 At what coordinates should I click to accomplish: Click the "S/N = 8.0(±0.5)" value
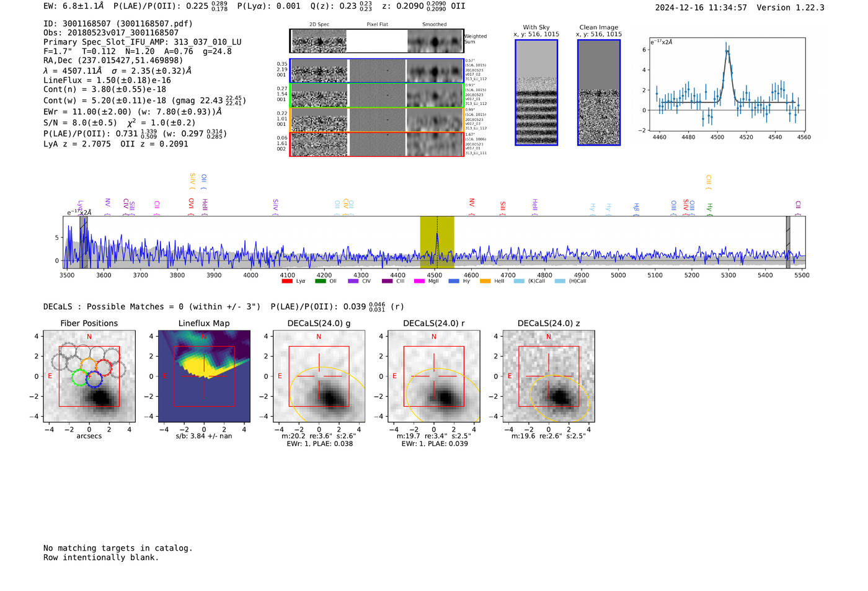point(81,123)
